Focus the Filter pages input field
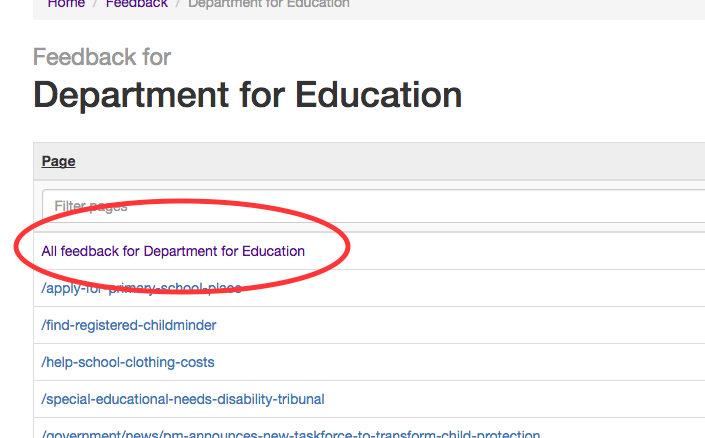 374,206
